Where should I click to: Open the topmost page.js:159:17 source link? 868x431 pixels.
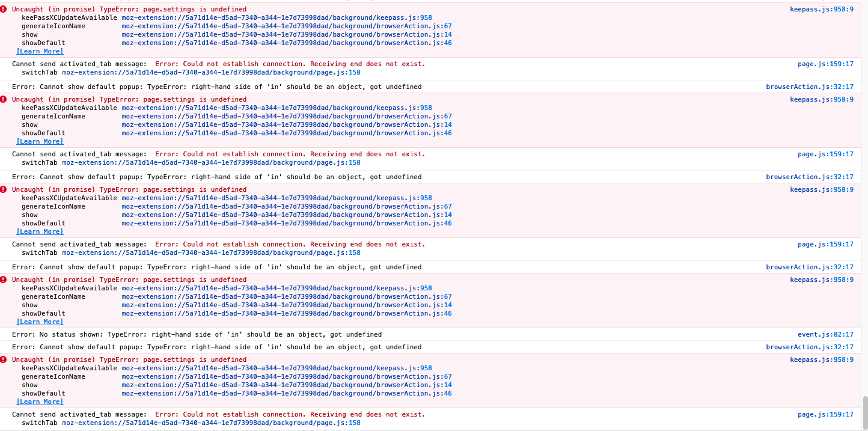click(825, 64)
